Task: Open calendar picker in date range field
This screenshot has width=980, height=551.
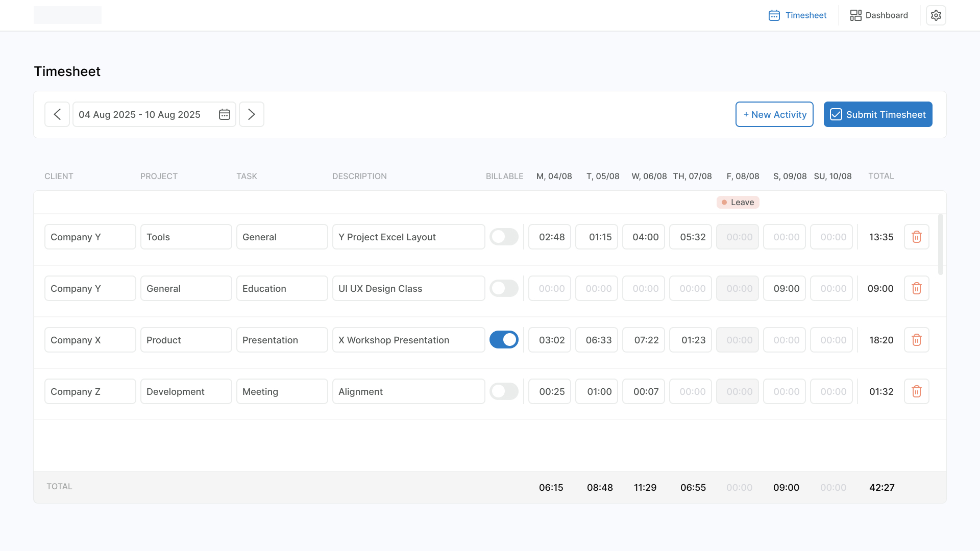Action: tap(225, 114)
